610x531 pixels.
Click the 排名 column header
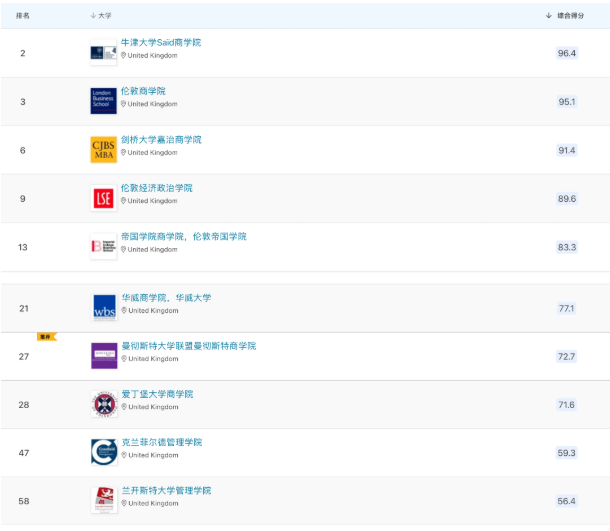point(23,16)
